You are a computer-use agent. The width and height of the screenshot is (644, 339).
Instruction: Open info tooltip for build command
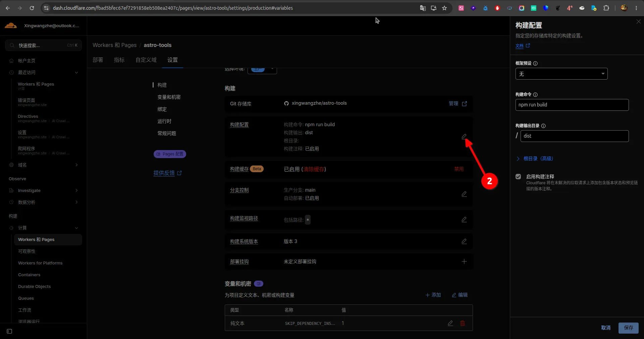(x=535, y=95)
